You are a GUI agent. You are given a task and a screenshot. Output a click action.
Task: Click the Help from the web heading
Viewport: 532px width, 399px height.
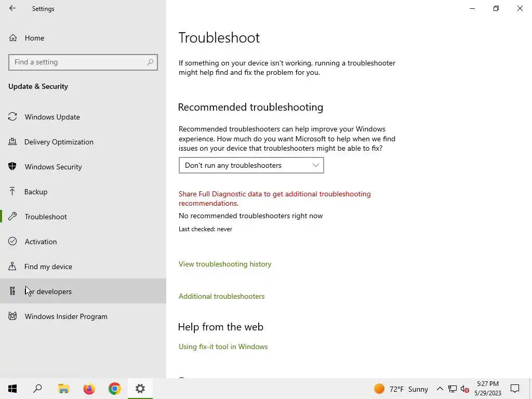(220, 327)
